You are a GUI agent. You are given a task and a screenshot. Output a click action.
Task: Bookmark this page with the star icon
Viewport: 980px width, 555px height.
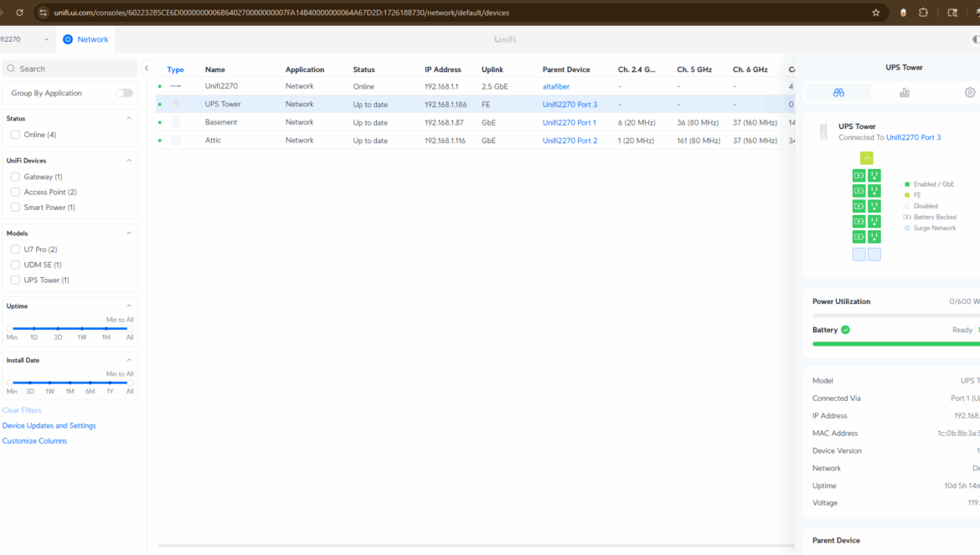(x=876, y=13)
